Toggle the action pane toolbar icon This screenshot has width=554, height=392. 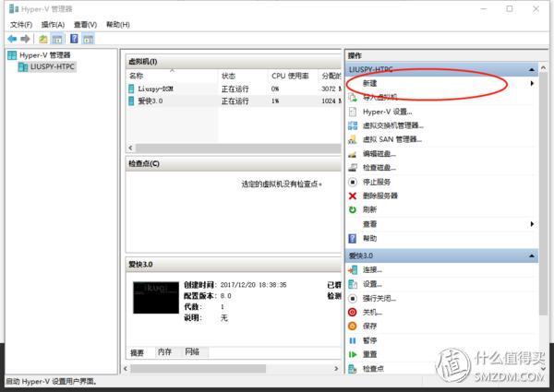[89, 39]
